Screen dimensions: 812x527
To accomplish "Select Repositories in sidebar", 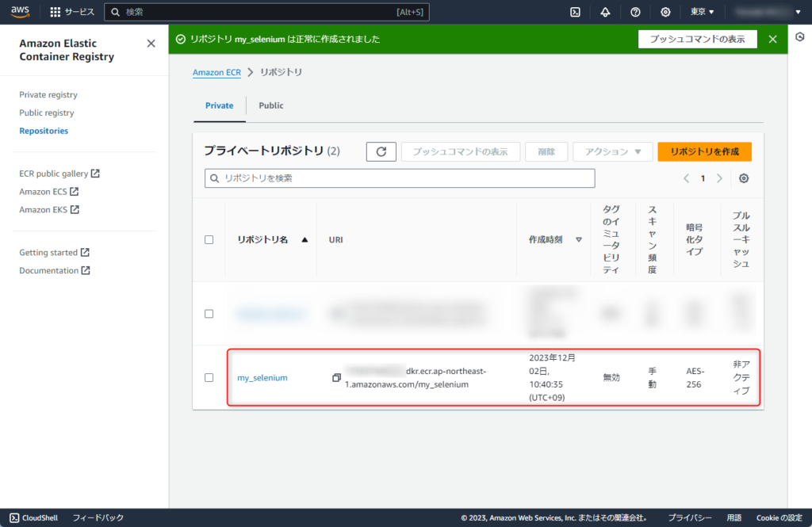I will [44, 131].
